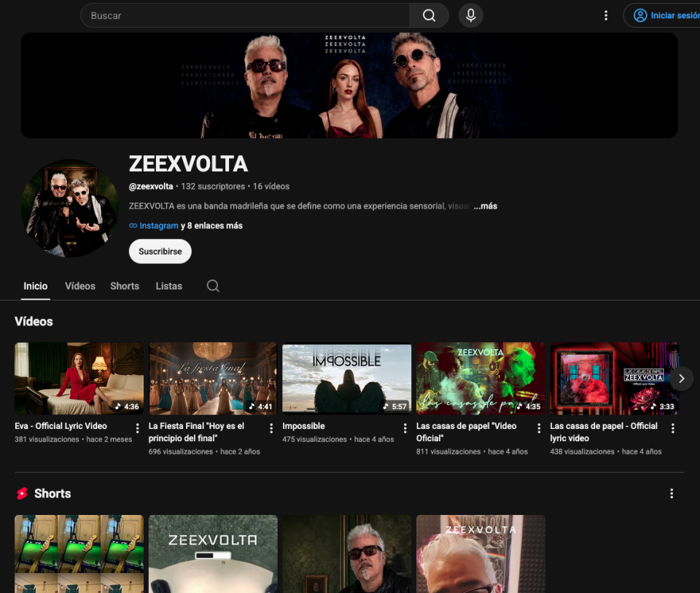The width and height of the screenshot is (700, 593).
Task: Play the Eva lyric video thumbnail
Action: tap(79, 379)
